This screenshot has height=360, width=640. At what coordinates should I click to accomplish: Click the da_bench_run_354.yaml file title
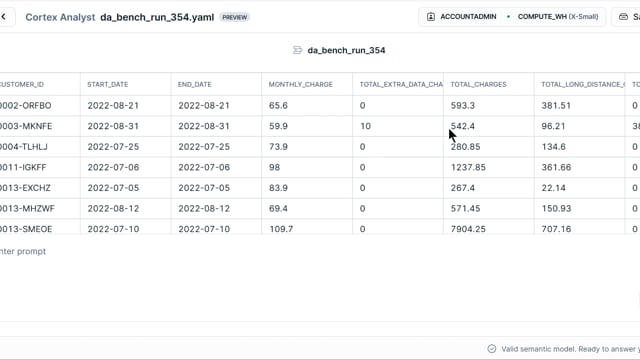[157, 17]
